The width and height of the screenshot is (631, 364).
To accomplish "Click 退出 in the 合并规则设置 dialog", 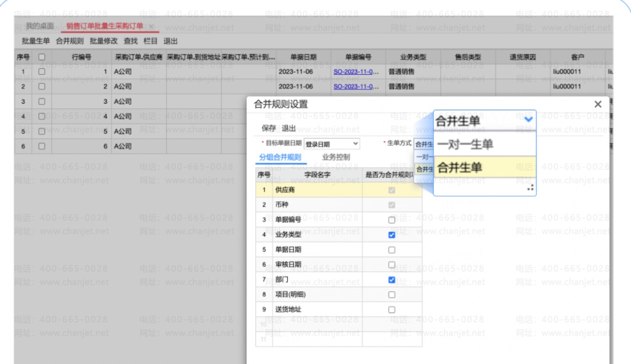I will [289, 128].
